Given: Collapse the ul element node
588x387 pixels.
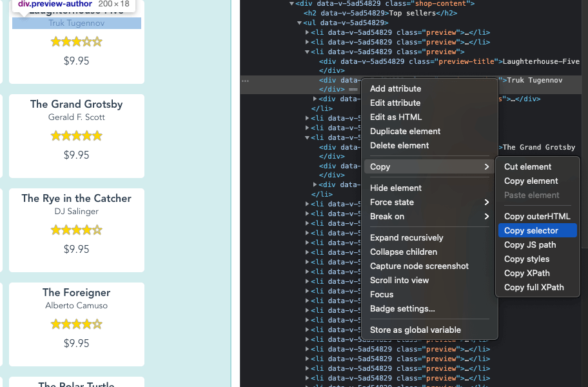Looking at the screenshot, I should pyautogui.click(x=299, y=23).
